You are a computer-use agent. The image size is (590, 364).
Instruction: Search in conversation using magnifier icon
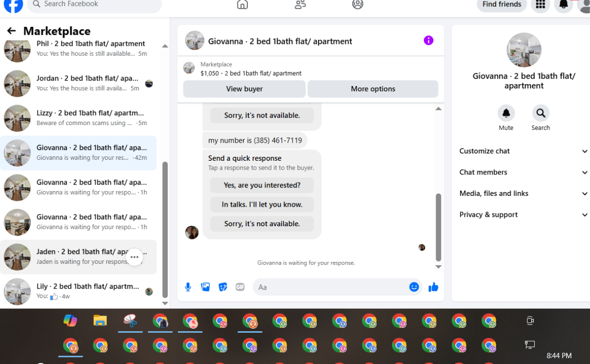click(x=541, y=113)
